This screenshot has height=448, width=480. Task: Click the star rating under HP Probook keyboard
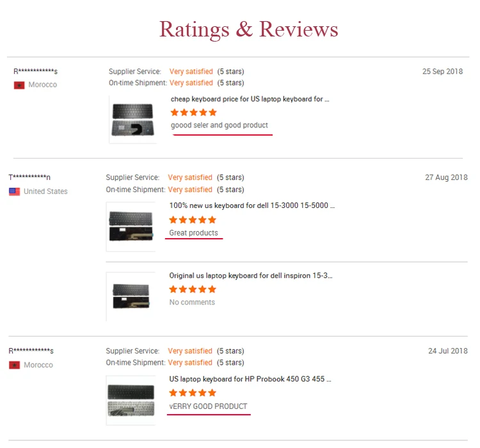(193, 392)
